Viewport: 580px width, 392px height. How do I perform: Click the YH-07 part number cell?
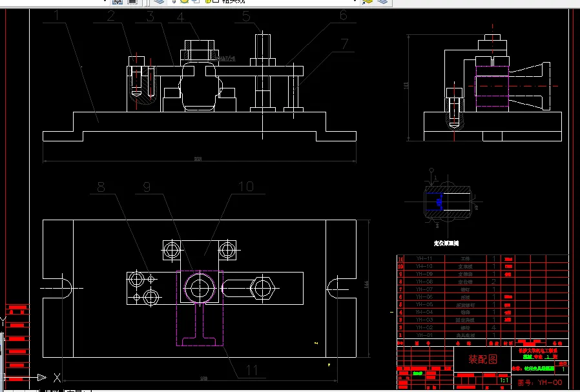(x=424, y=289)
